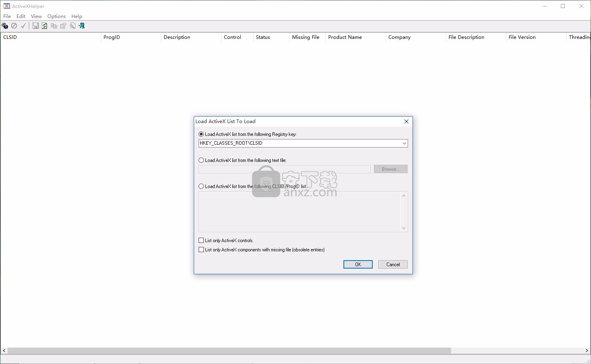Open the File menu
The image size is (591, 364).
[7, 16]
